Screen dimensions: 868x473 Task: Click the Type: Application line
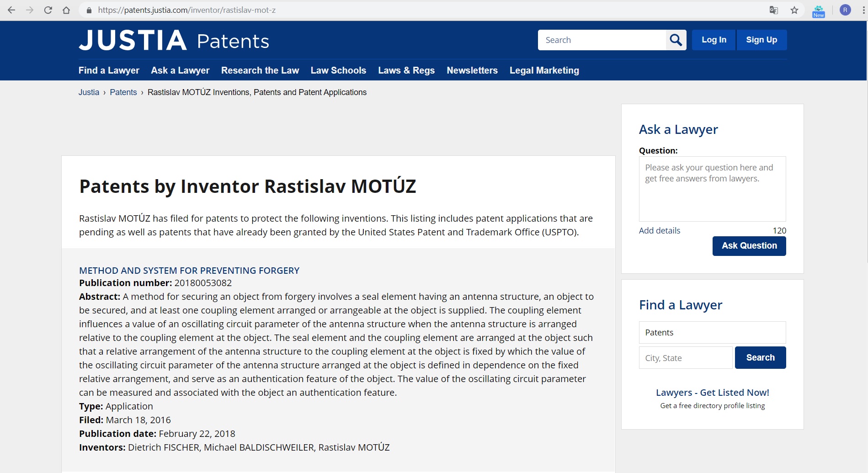(x=116, y=406)
